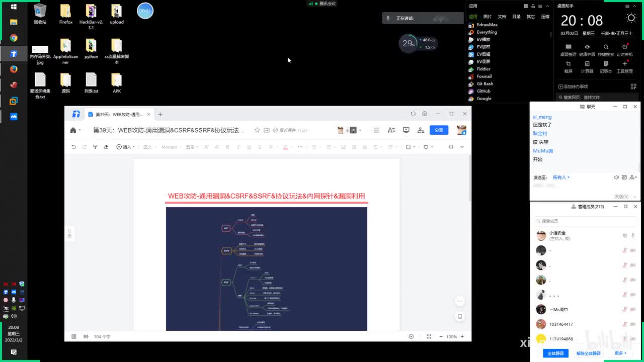Click the mind map image in document
Image resolution: width=644 pixels, height=362 pixels.
267,269
